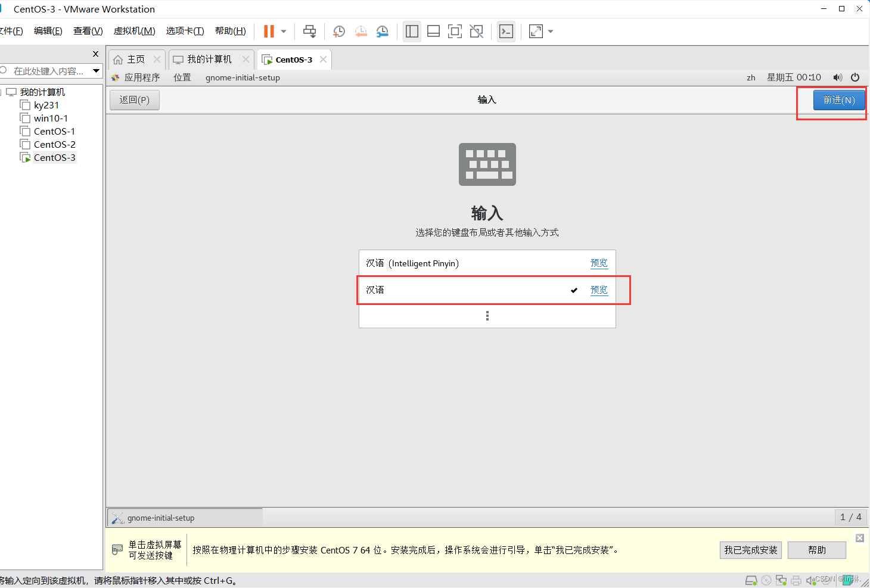Open the 选项卡(T) menu
This screenshot has width=870, height=588.
pos(185,31)
